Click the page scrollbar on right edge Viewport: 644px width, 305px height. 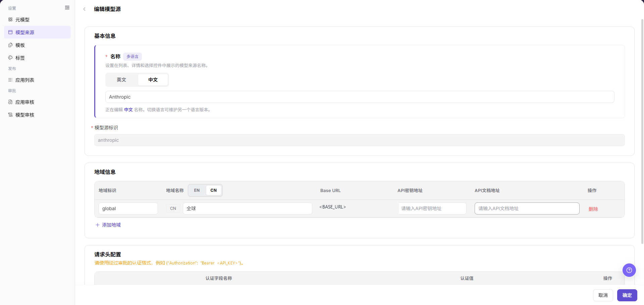[642, 131]
